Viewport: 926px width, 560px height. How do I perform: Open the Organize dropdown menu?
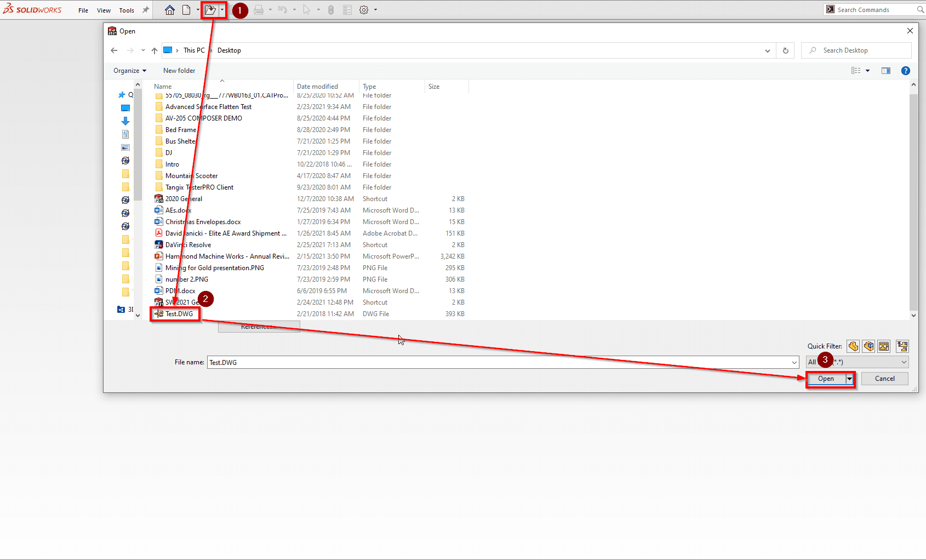pyautogui.click(x=130, y=71)
